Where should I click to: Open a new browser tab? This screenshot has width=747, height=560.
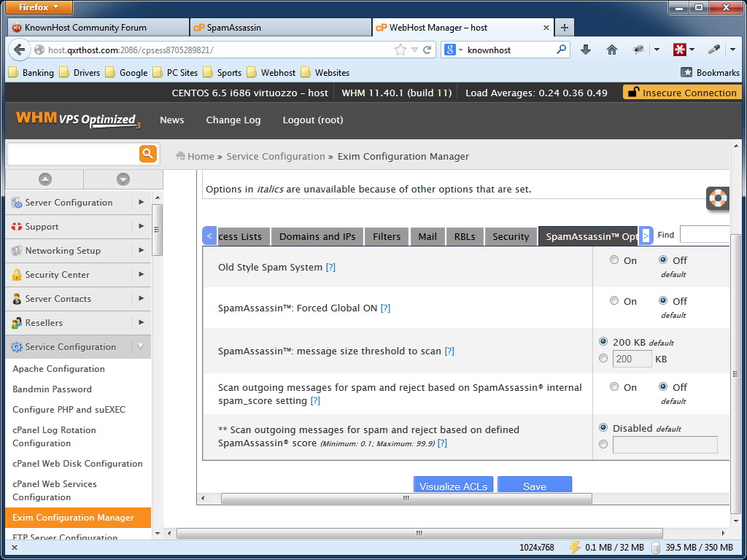pyautogui.click(x=564, y=28)
